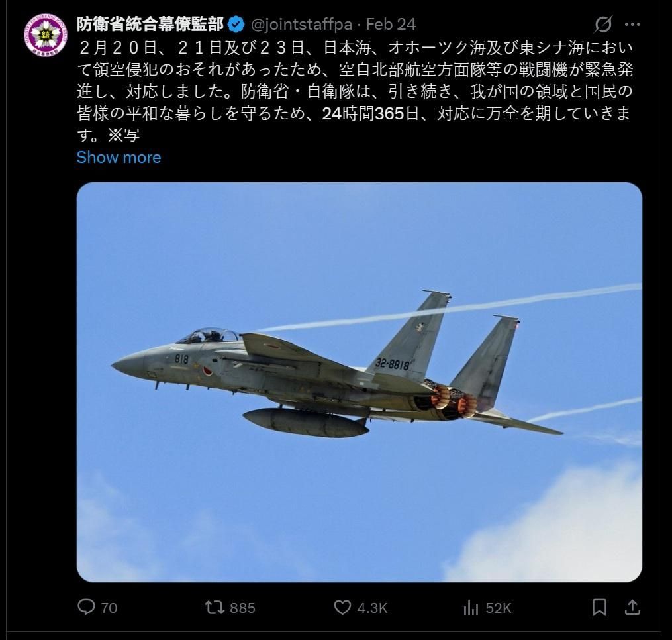
Task: Expand the post with Show more
Action: pyautogui.click(x=119, y=158)
